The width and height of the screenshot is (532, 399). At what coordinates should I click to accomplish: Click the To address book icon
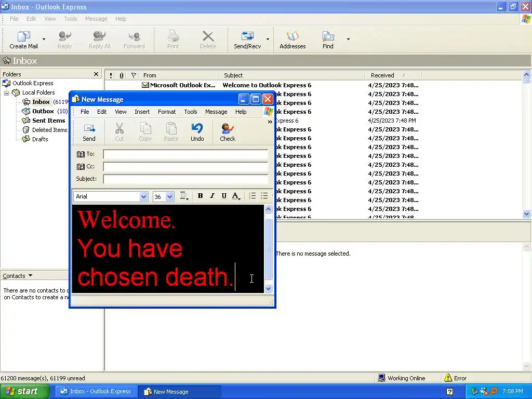81,154
